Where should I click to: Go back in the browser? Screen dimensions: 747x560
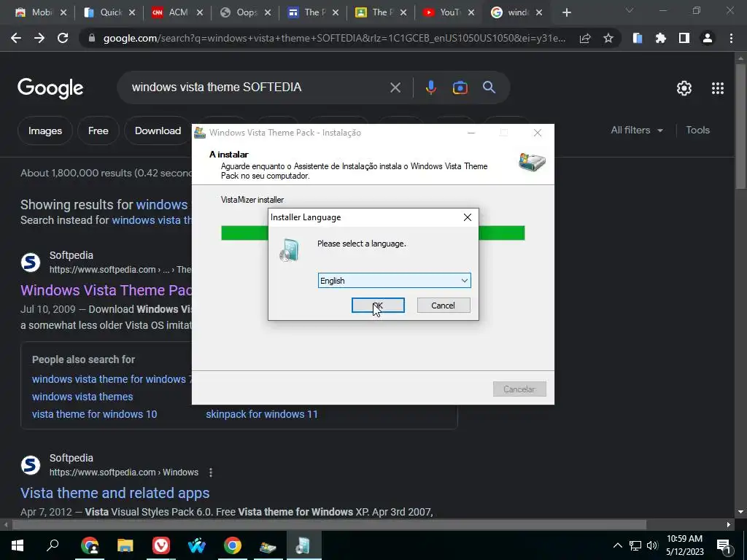coord(16,38)
